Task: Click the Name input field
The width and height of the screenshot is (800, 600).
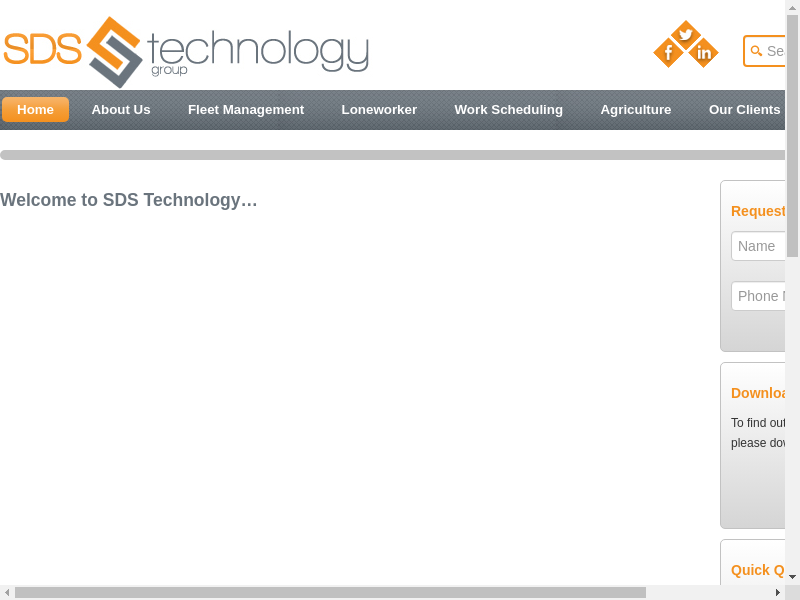Action: point(759,246)
